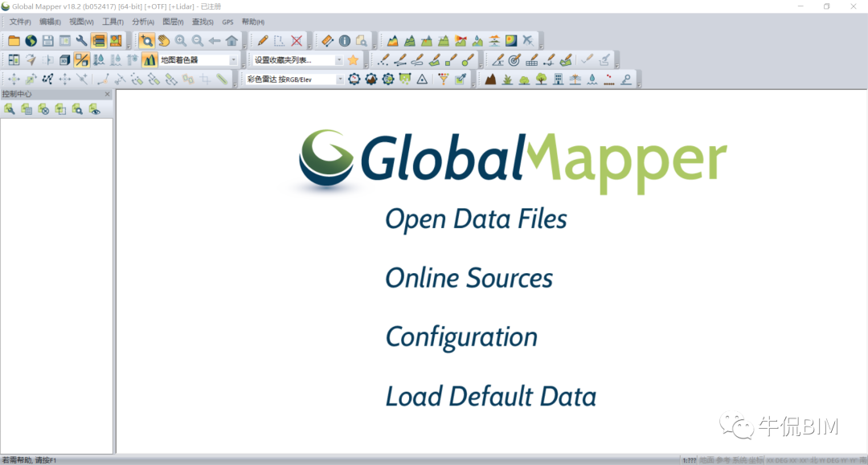Toggle Lidar ground class mountain icon
This screenshot has width=868, height=465.
pyautogui.click(x=490, y=79)
